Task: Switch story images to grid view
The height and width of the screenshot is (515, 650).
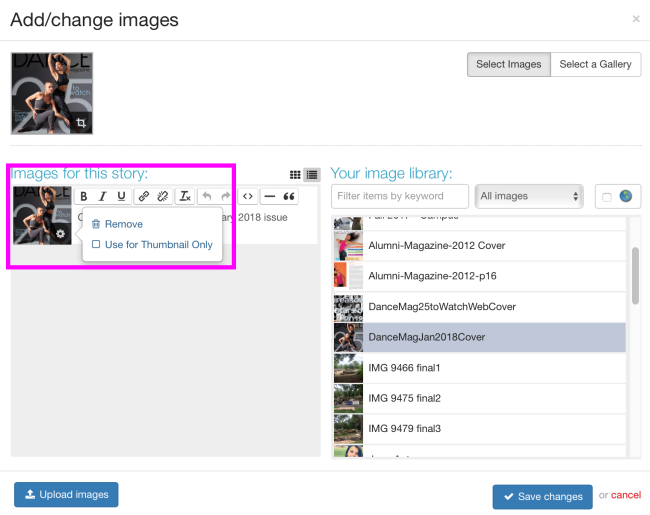Action: [295, 175]
